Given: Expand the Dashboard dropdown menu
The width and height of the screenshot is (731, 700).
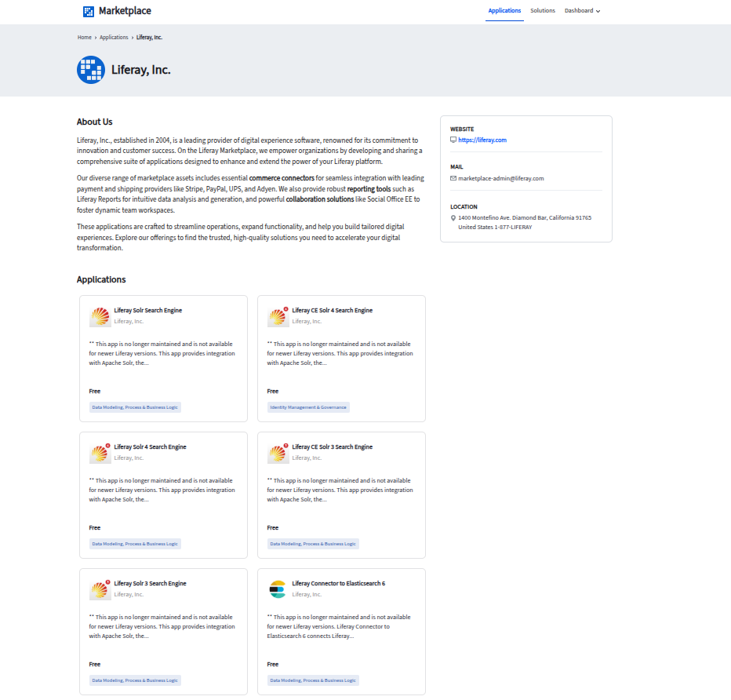Looking at the screenshot, I should point(582,11).
